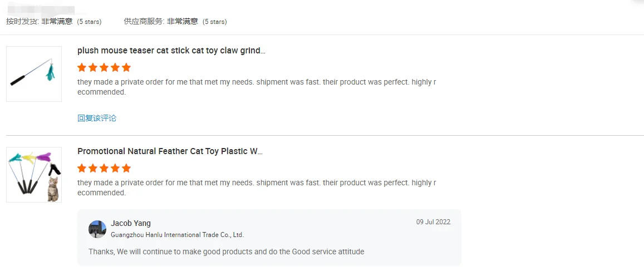Open Promotional Natural Feather Cat Toy title
The height and width of the screenshot is (276, 644).
tap(170, 151)
